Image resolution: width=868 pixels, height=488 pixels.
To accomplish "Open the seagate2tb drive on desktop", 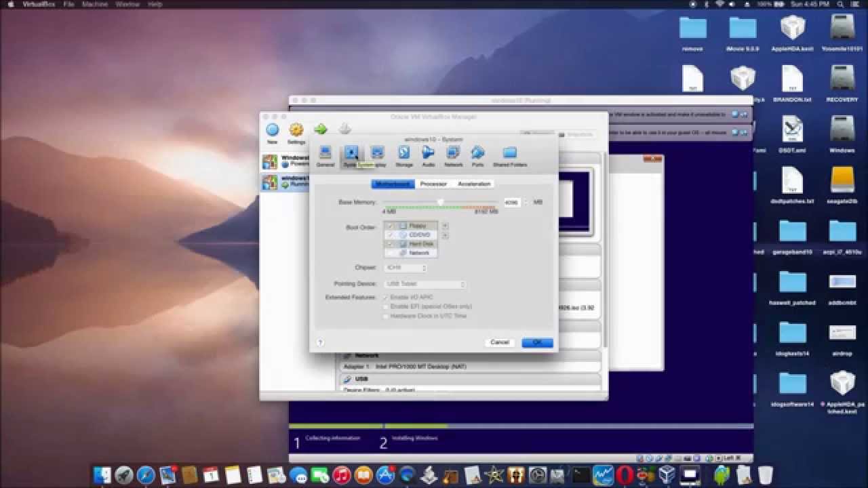I will pyautogui.click(x=842, y=185).
